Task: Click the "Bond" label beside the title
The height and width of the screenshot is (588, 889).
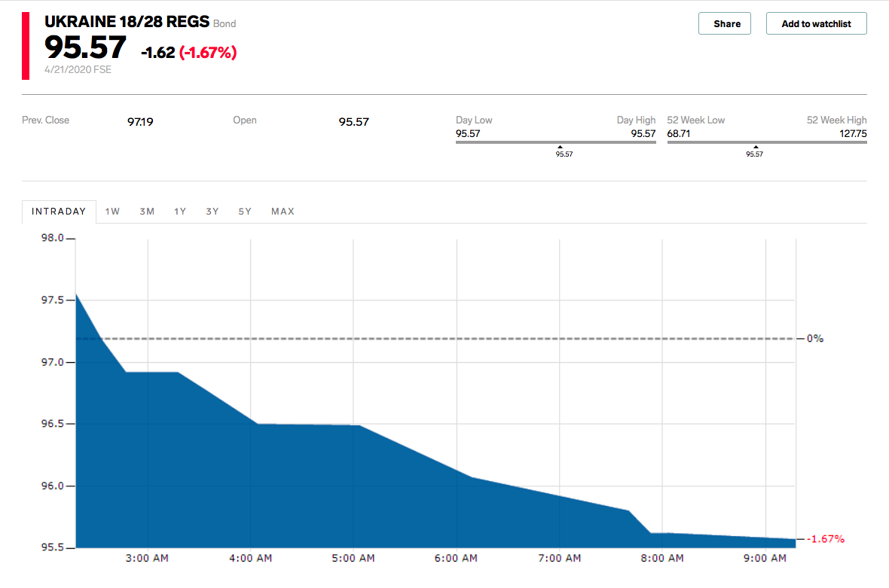Action: (x=225, y=24)
